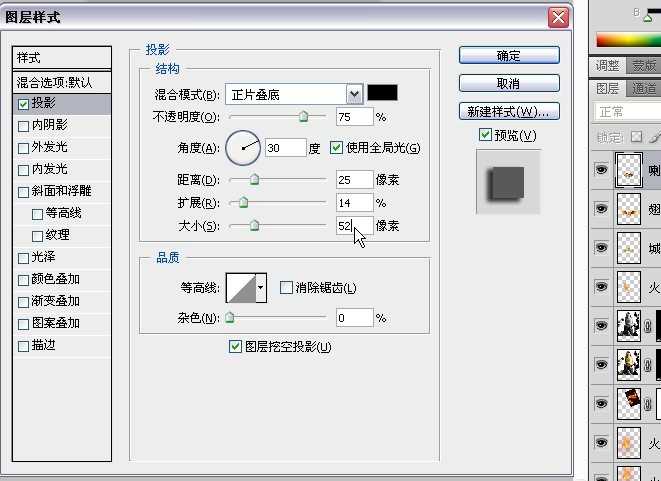
Task: Check the 纹理 sub-option checkbox
Action: click(38, 236)
